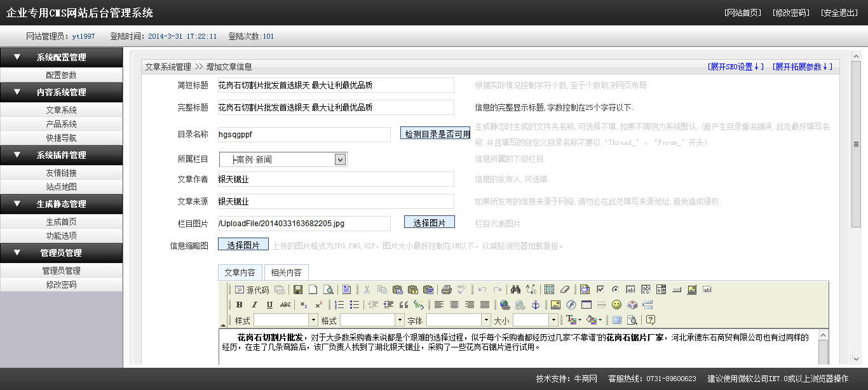Click the Find binoculars icon
Screen dimensions: 868x390
pos(515,290)
